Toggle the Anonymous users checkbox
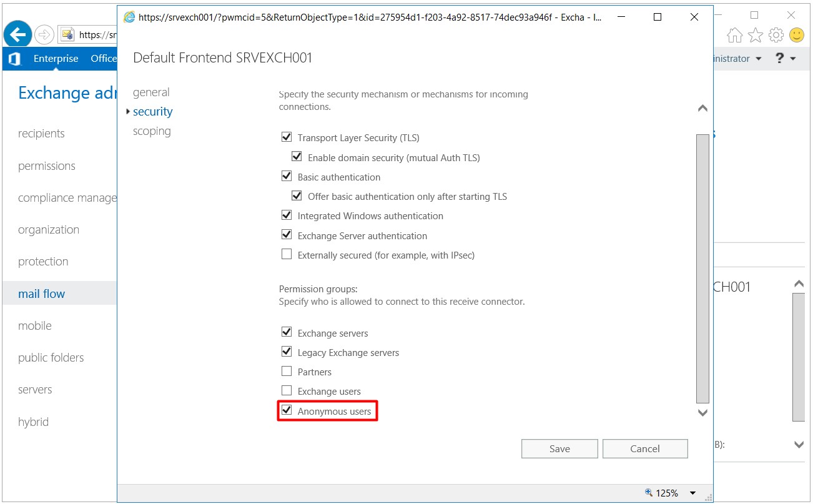Image resolution: width=813 pixels, height=504 pixels. coord(287,410)
